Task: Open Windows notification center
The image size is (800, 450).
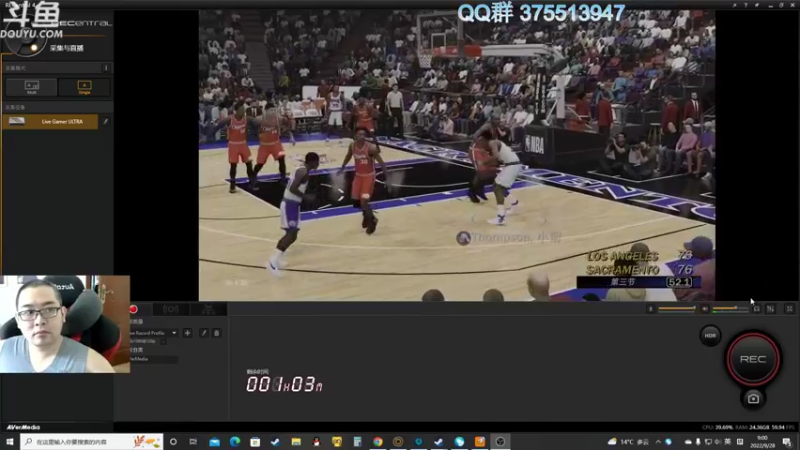Action: [787, 441]
